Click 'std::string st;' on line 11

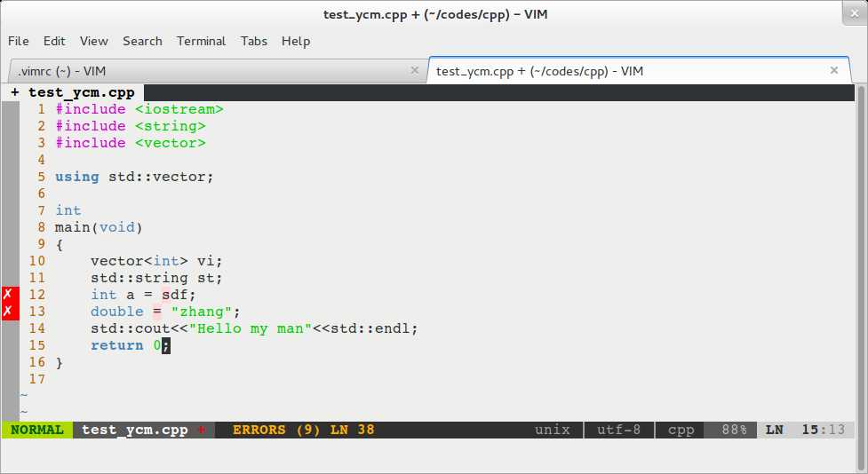156,278
